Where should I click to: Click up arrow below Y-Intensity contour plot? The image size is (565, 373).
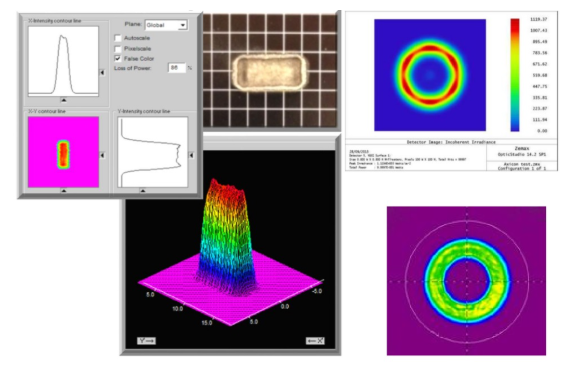(143, 190)
